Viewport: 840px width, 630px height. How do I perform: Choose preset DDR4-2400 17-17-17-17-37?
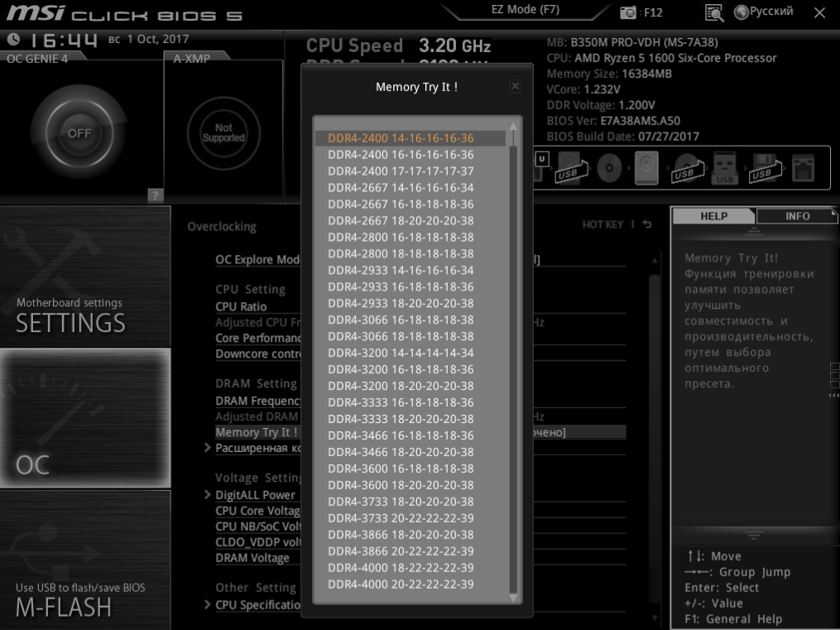pos(410,171)
